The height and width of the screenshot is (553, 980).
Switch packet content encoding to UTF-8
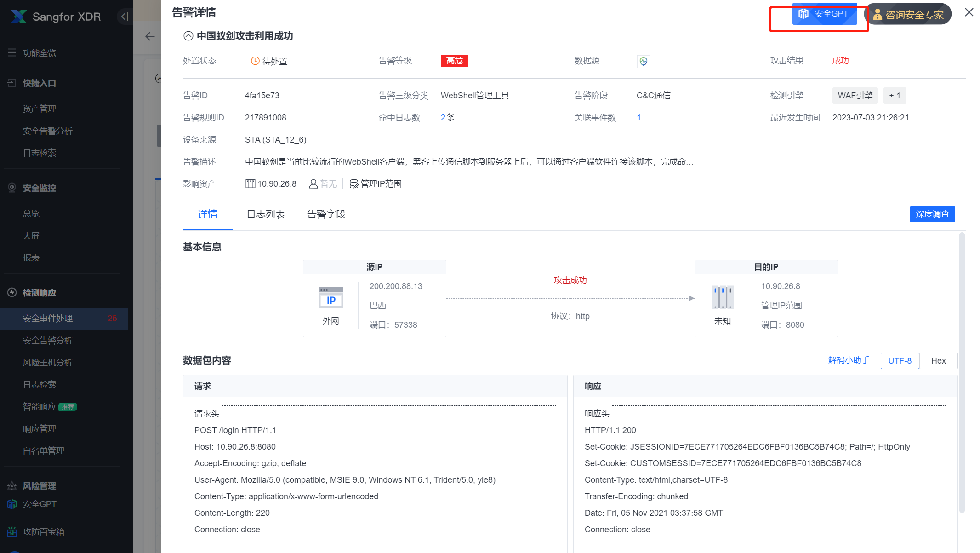click(x=900, y=360)
